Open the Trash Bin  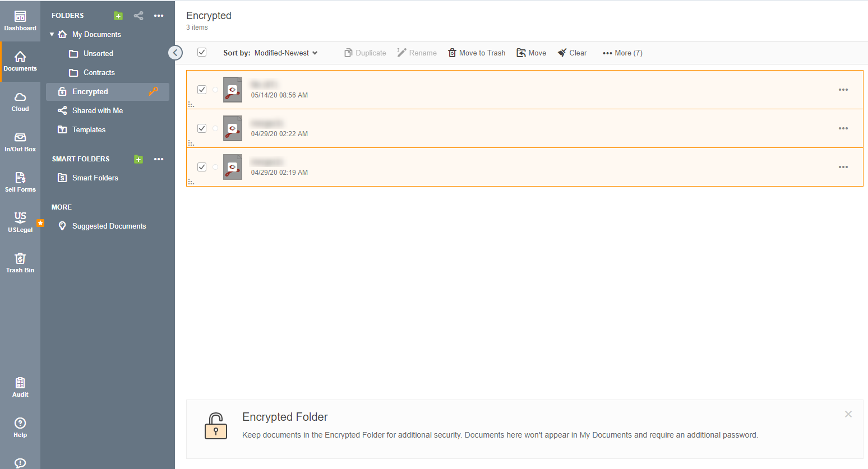pos(20,263)
